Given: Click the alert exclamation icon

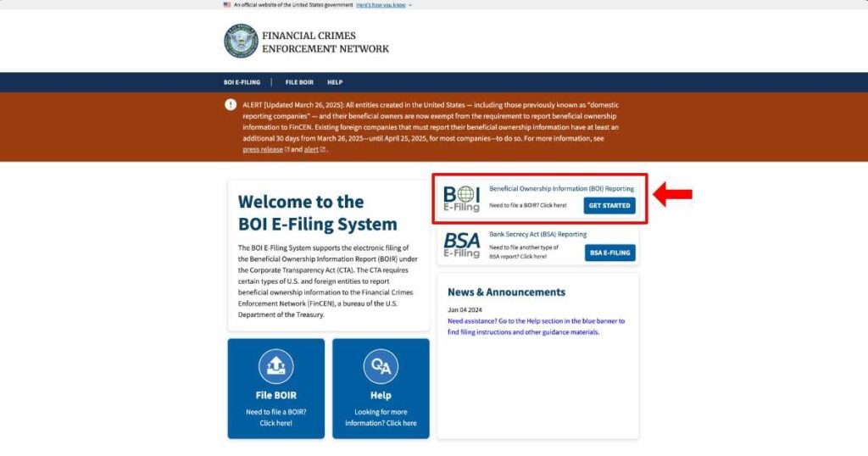Looking at the screenshot, I should (x=231, y=104).
